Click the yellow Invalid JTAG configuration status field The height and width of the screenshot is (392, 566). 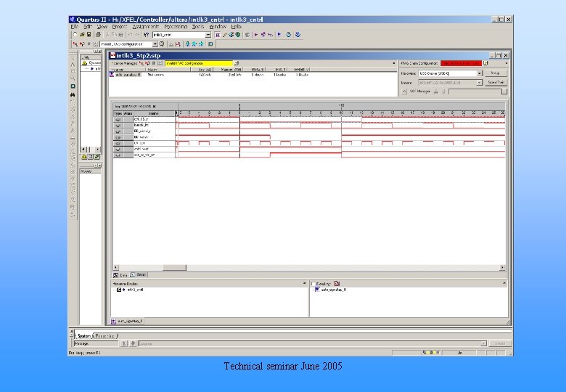coord(199,63)
